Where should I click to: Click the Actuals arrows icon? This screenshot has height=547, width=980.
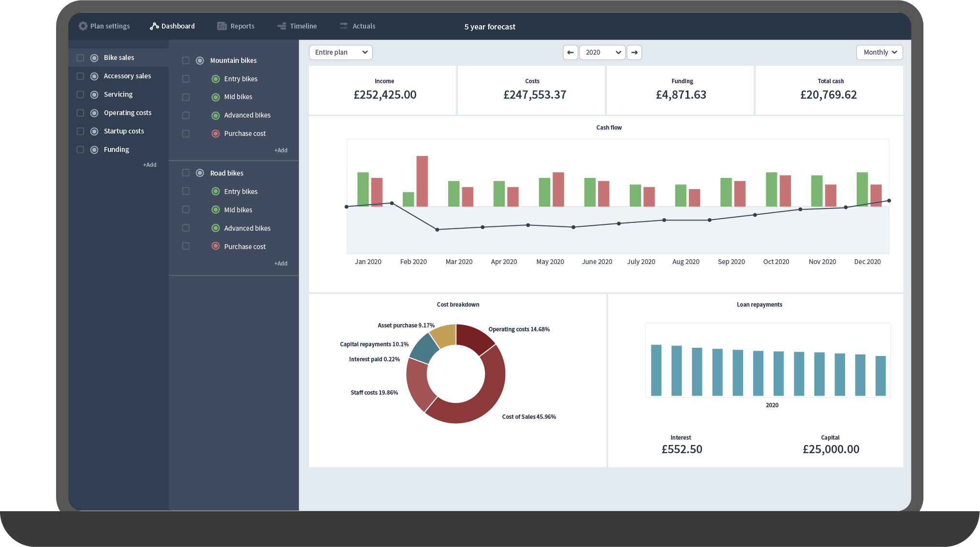344,26
